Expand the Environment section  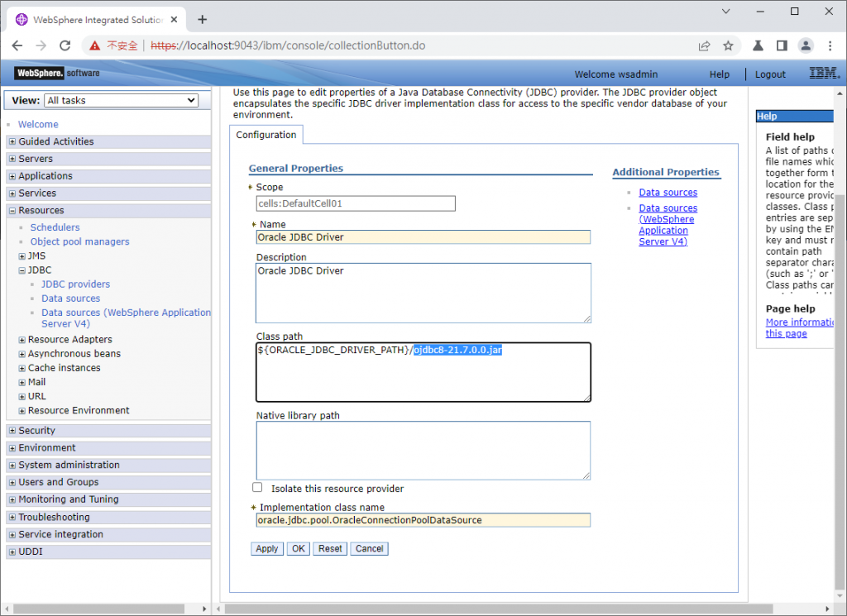point(12,448)
